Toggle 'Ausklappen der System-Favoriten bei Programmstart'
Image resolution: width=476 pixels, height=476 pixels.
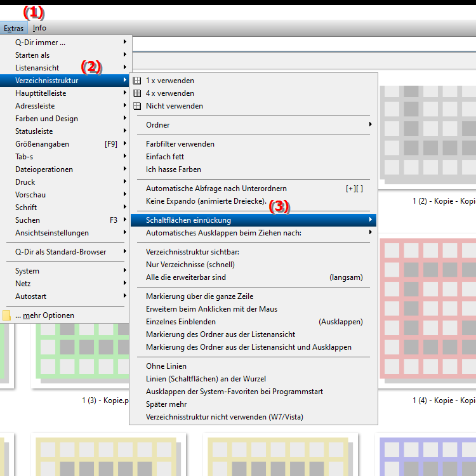253,392
